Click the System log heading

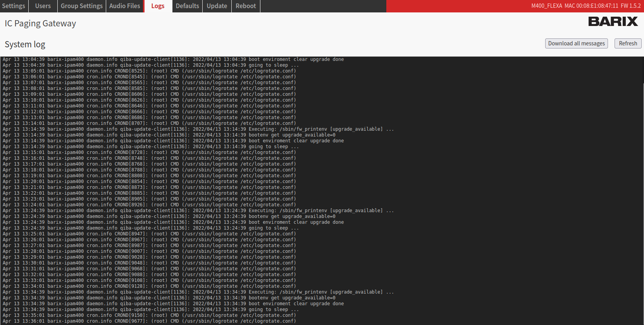pos(25,44)
